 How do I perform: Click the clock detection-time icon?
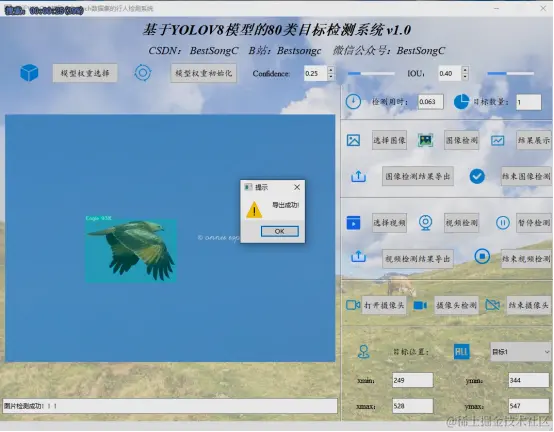[x=353, y=102]
